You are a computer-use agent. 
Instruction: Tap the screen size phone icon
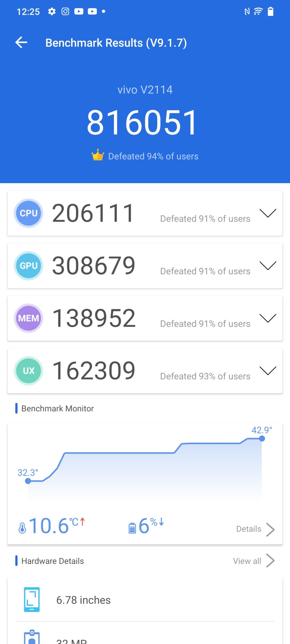[x=32, y=599]
